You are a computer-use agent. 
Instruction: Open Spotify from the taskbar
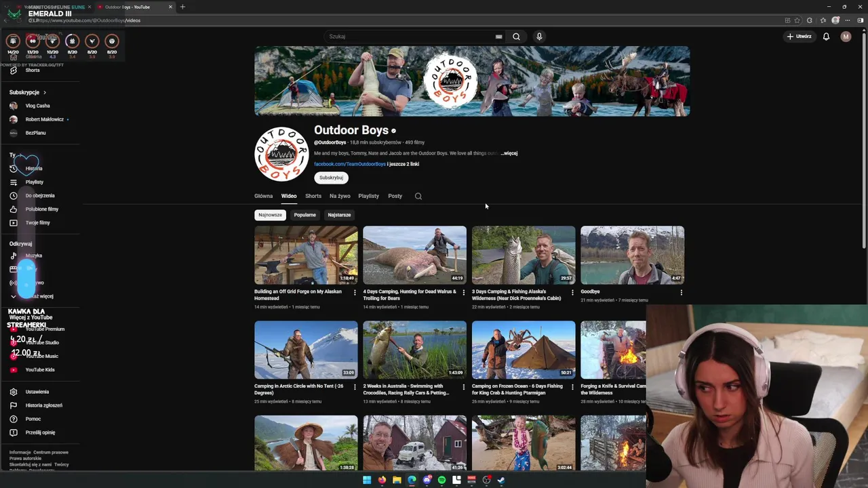[x=441, y=480]
